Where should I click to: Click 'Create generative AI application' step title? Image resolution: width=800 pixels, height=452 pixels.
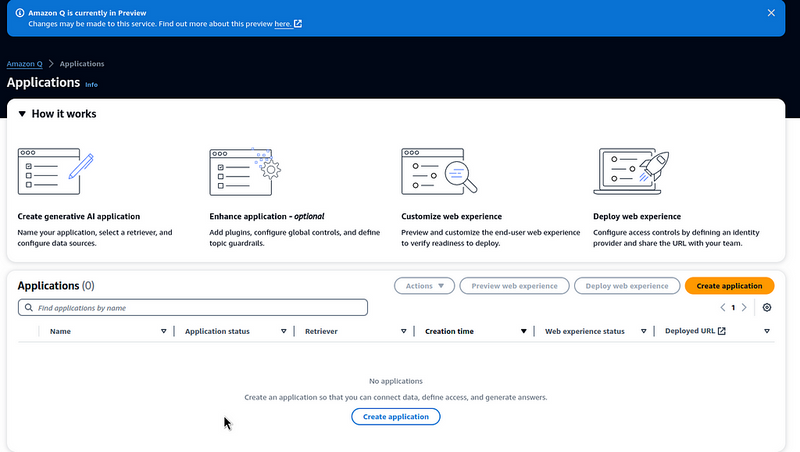coord(79,216)
